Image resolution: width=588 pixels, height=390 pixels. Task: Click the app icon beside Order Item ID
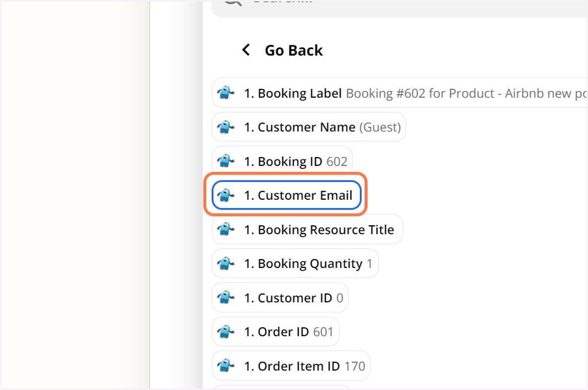point(225,366)
